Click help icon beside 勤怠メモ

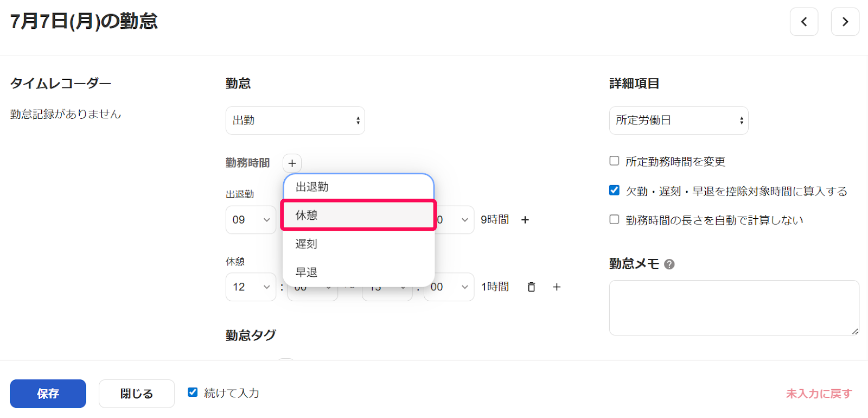point(669,264)
